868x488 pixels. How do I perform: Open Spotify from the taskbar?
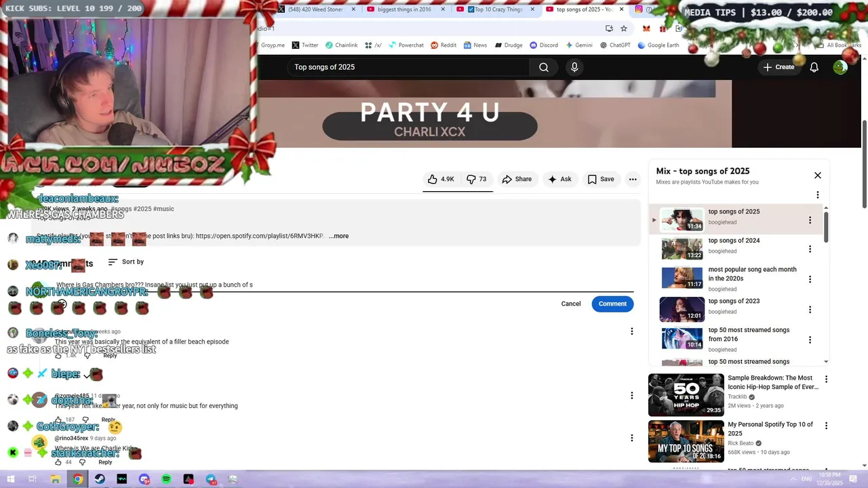click(x=166, y=479)
